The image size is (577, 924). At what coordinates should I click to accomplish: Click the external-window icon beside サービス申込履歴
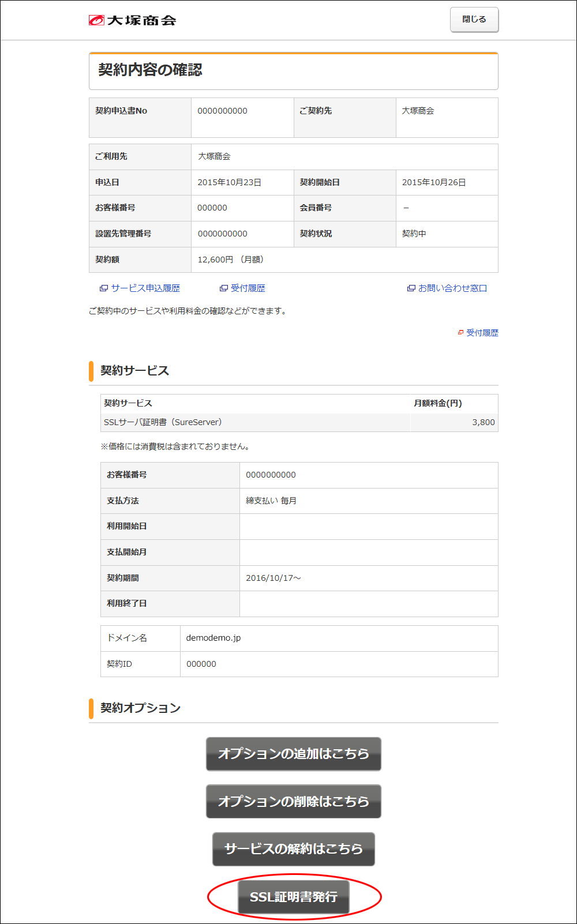tap(104, 288)
